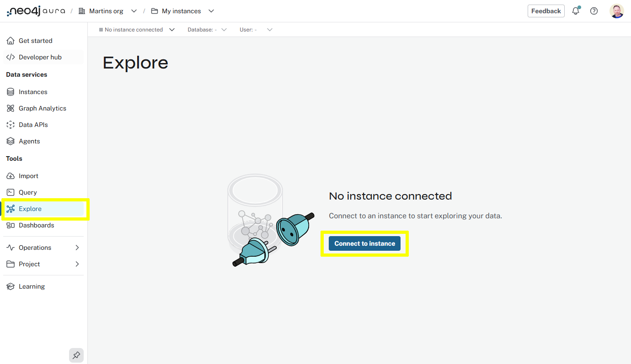
Task: Switch to the Explore tool
Action: pyautogui.click(x=30, y=209)
